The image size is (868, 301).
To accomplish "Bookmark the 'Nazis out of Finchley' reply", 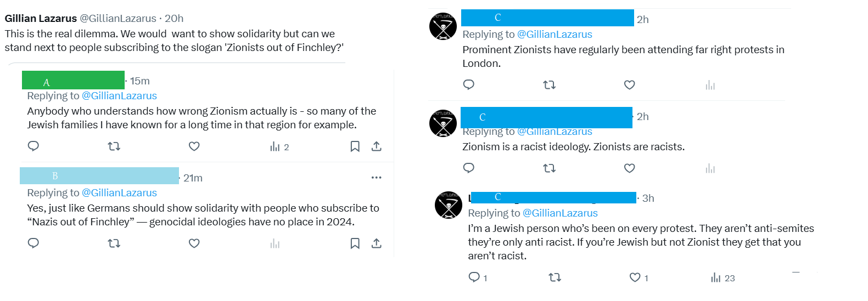I will pos(355,243).
